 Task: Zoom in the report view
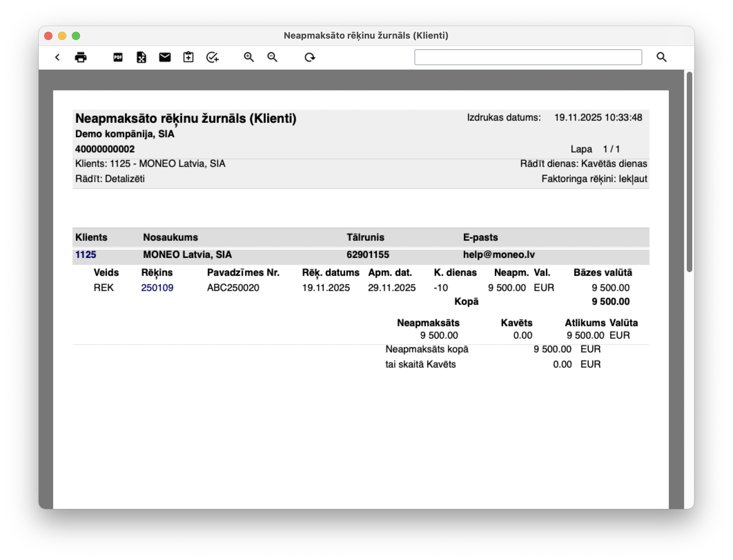248,57
